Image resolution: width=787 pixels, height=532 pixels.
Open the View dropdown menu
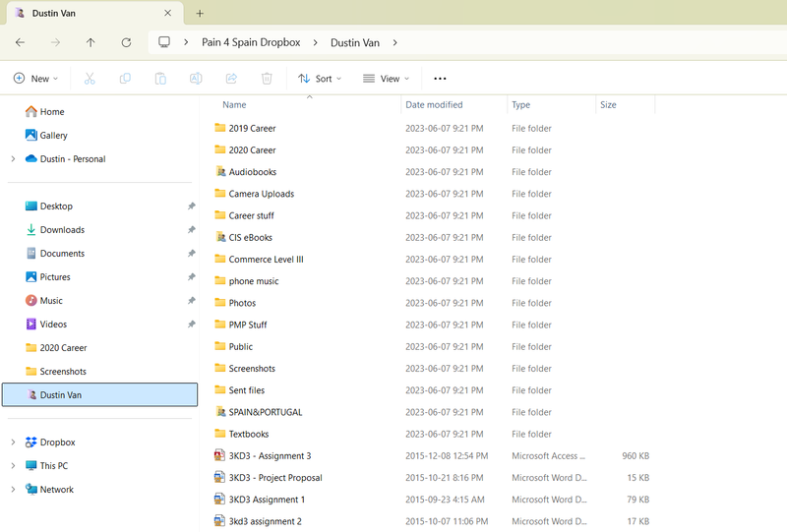[387, 79]
